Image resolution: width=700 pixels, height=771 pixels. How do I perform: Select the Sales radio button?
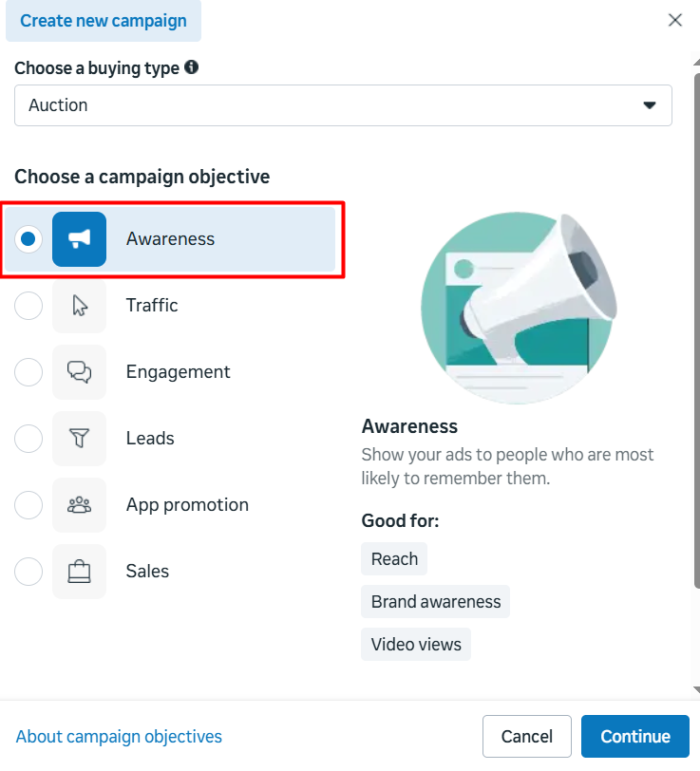28,572
